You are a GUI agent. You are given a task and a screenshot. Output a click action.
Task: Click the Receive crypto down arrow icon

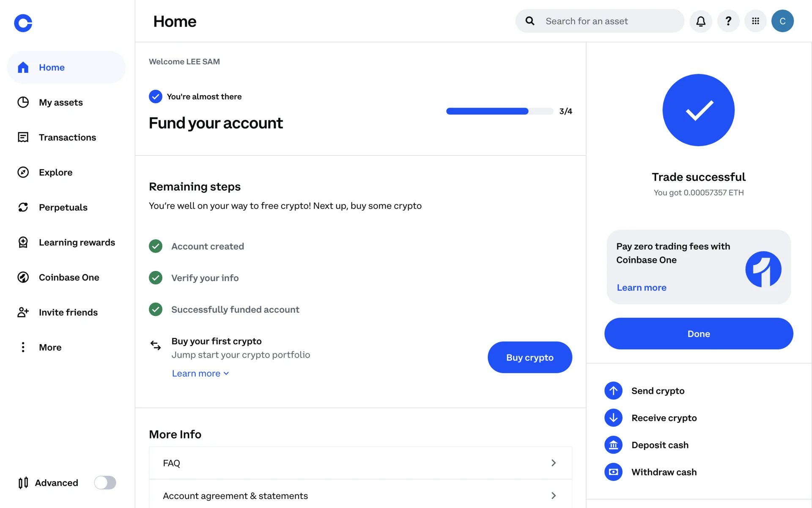click(613, 418)
